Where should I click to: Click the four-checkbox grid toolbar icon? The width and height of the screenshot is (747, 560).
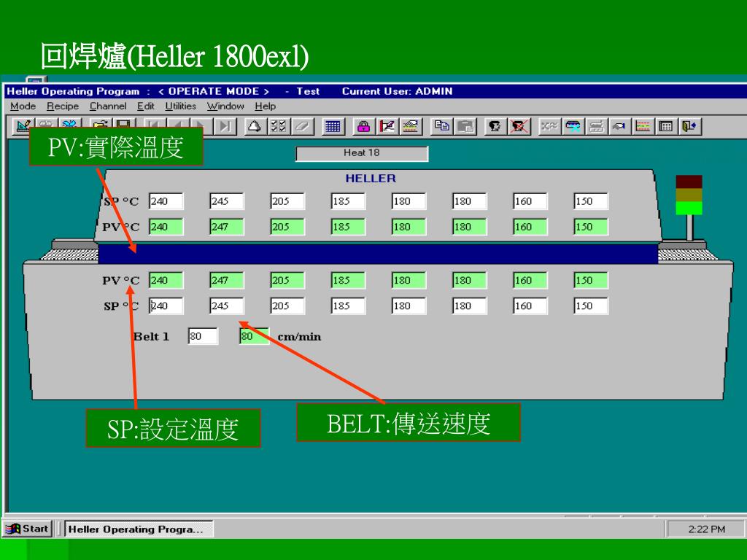[278, 126]
